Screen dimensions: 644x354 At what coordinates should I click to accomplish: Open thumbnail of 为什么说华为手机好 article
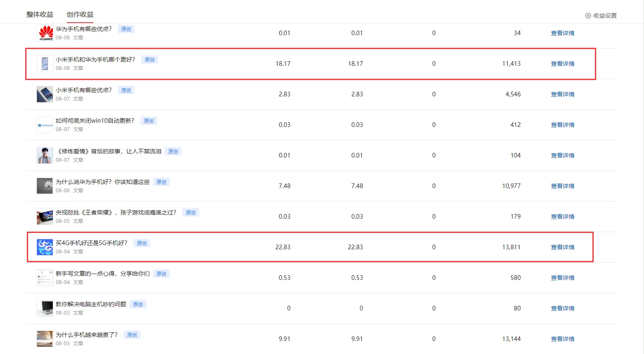click(x=45, y=186)
